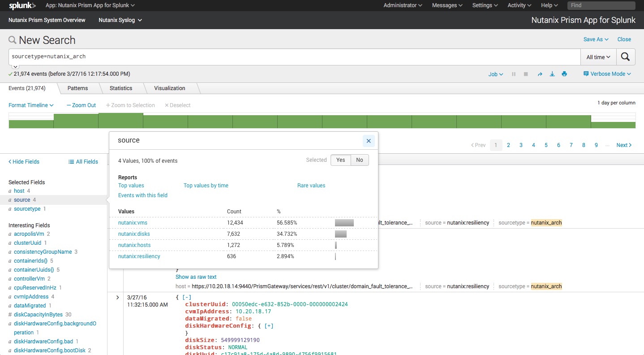Open the Nutanix Syslog dropdown
Image resolution: width=644 pixels, height=355 pixels.
coord(120,20)
